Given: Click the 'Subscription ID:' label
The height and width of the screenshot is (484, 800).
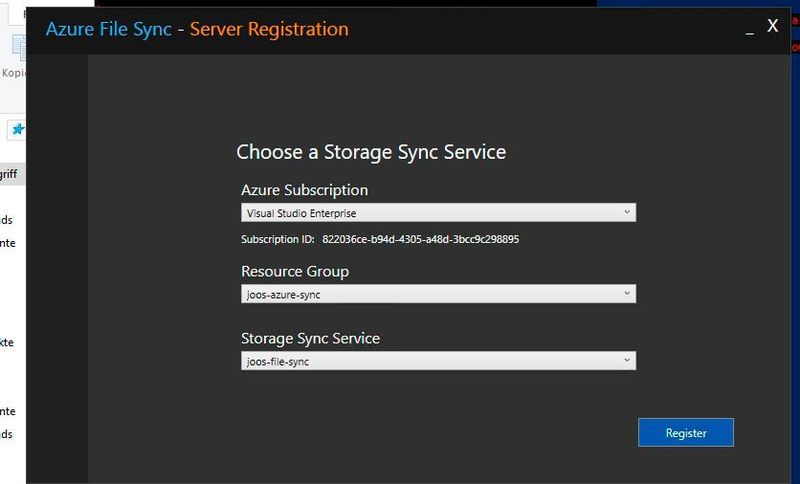Looking at the screenshot, I should (278, 239).
